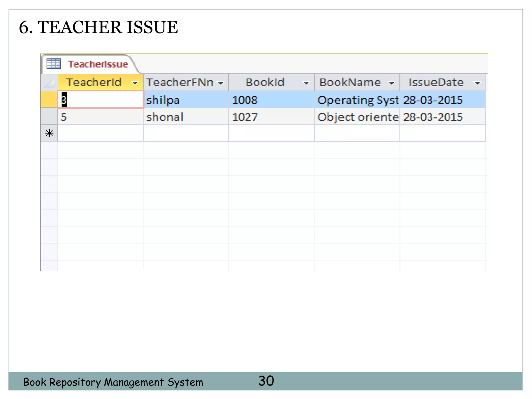Screen dimensions: 532x399
Task: Click the TeacherId column header
Action: [x=100, y=83]
